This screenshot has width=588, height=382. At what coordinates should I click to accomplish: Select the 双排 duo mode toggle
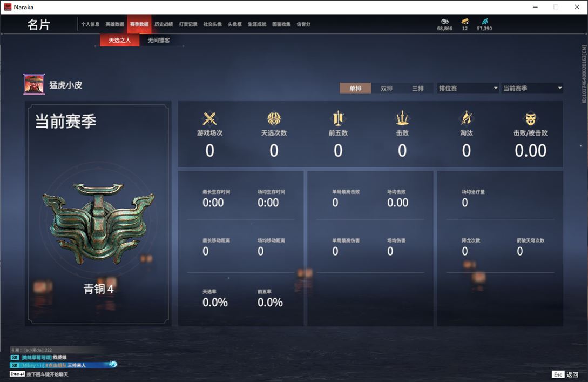[x=386, y=88]
